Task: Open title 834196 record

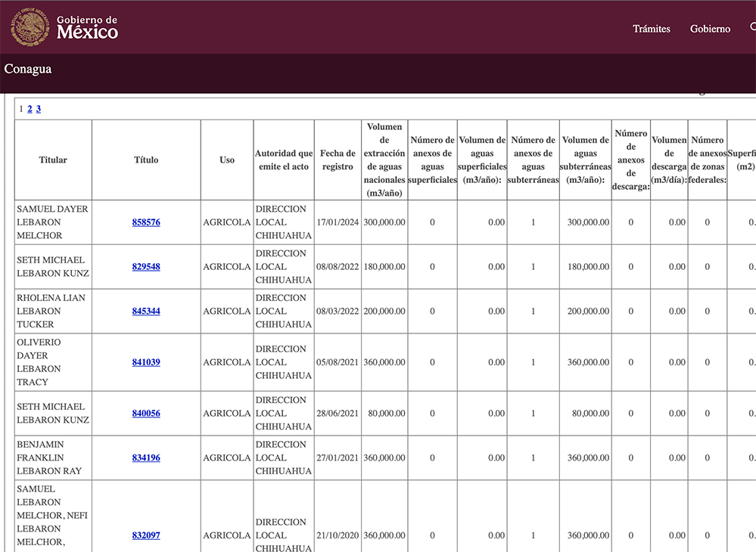Action: point(146,457)
